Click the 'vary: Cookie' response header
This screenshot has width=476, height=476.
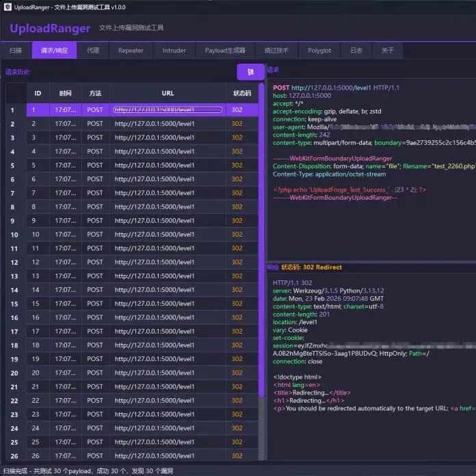click(x=290, y=330)
